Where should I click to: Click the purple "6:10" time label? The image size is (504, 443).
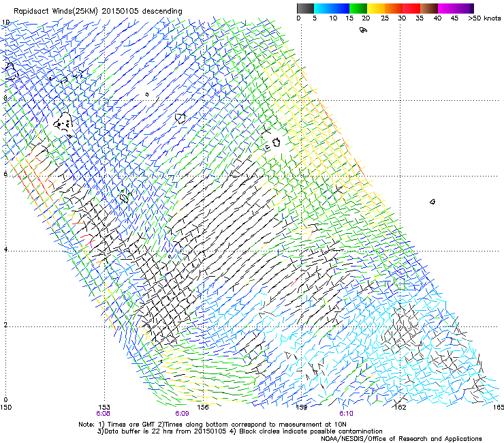point(346,414)
